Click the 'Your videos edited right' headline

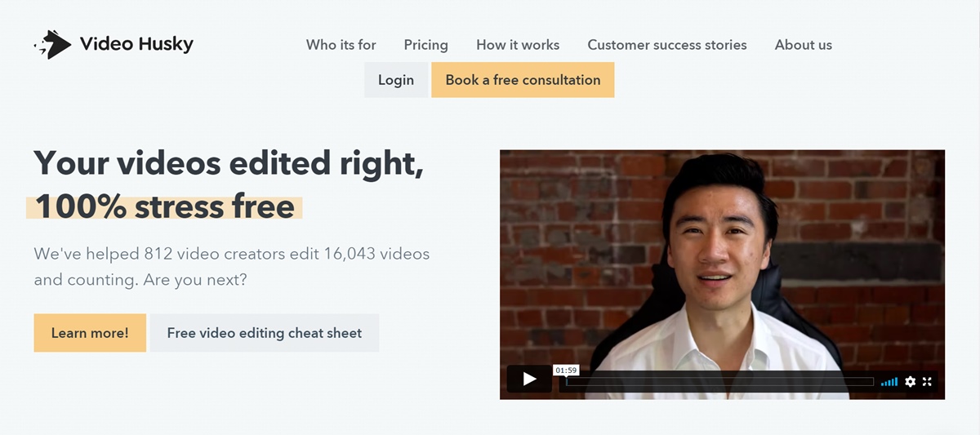229,163
